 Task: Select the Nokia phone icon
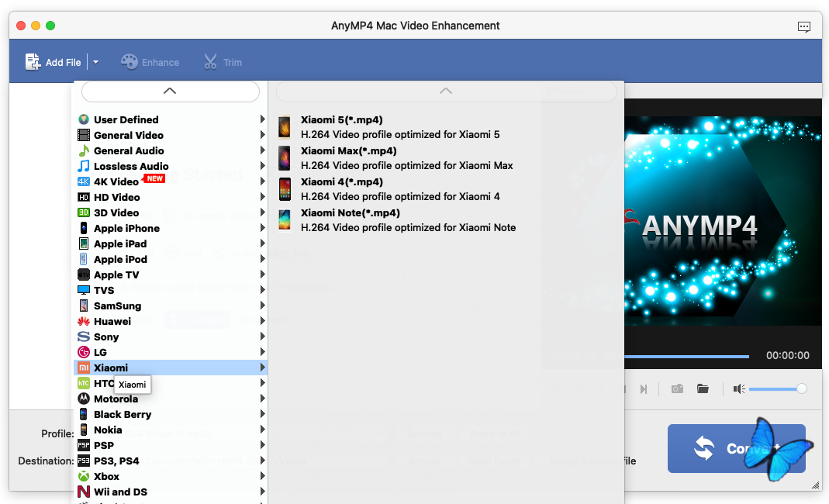(84, 430)
